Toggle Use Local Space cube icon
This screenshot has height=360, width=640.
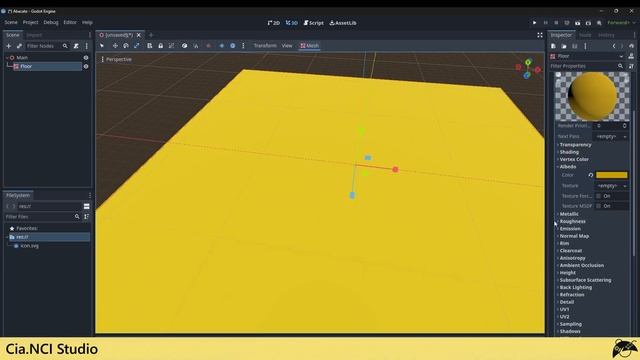(184, 46)
